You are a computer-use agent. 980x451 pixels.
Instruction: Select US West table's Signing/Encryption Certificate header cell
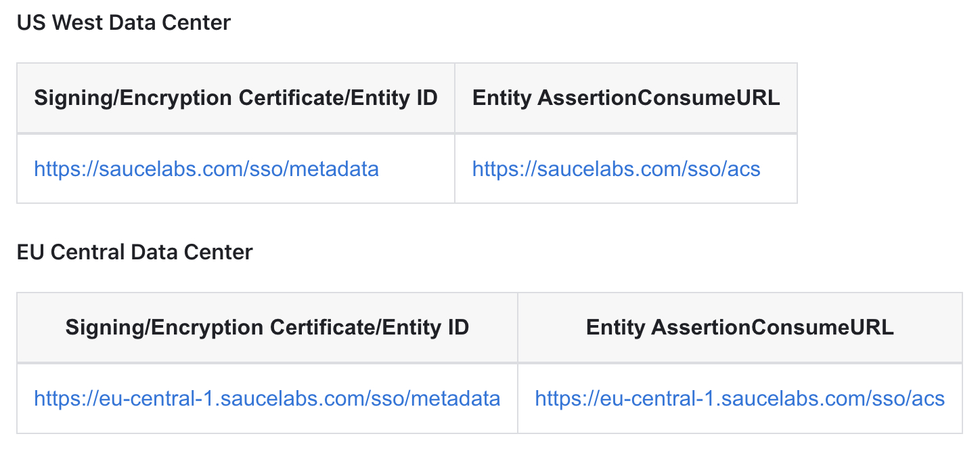tap(236, 98)
